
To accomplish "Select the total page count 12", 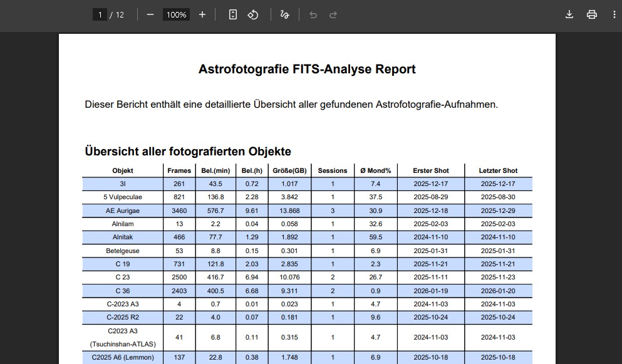I will click(x=120, y=14).
